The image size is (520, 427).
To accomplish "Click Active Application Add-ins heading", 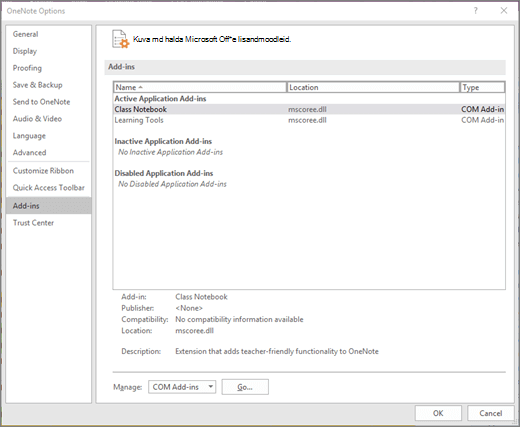I will click(x=160, y=99).
